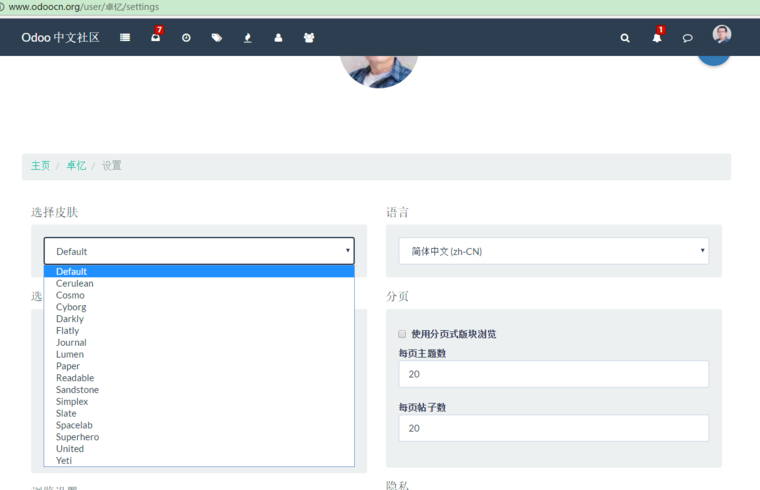This screenshot has height=490, width=760.
Task: Collapse the skin dropdown showing Default
Action: pos(199,251)
